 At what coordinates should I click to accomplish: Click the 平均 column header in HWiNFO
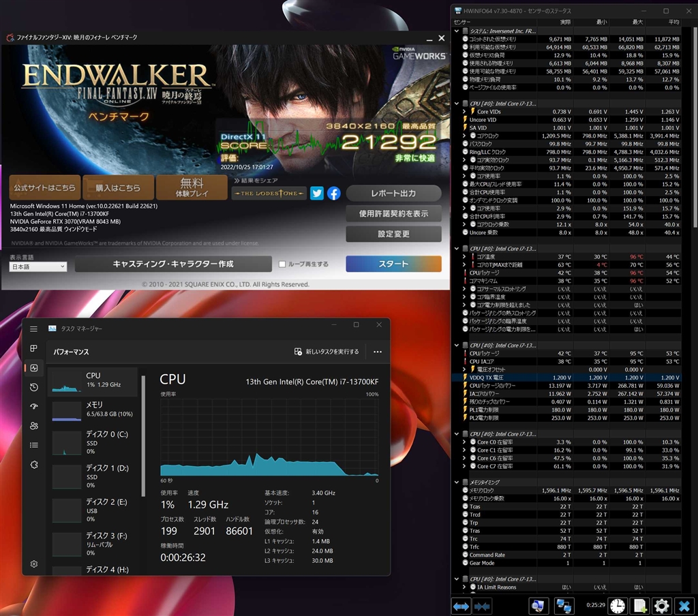pyautogui.click(x=663, y=22)
